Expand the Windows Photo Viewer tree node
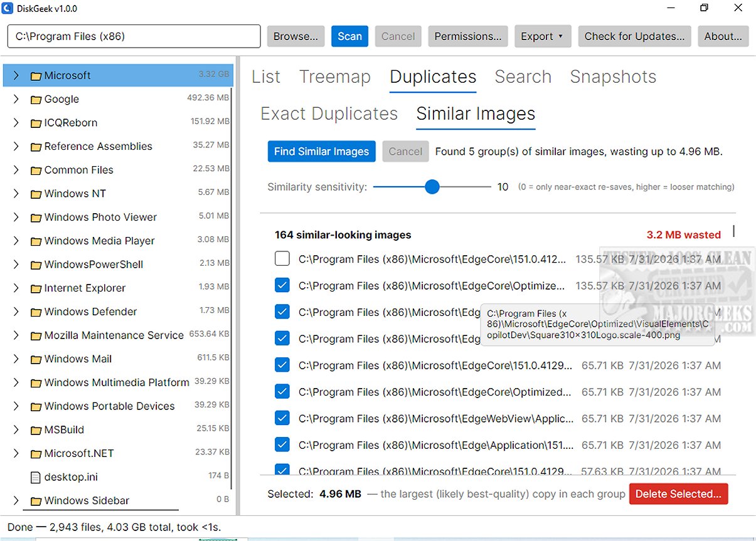This screenshot has height=541, width=756. tap(16, 217)
